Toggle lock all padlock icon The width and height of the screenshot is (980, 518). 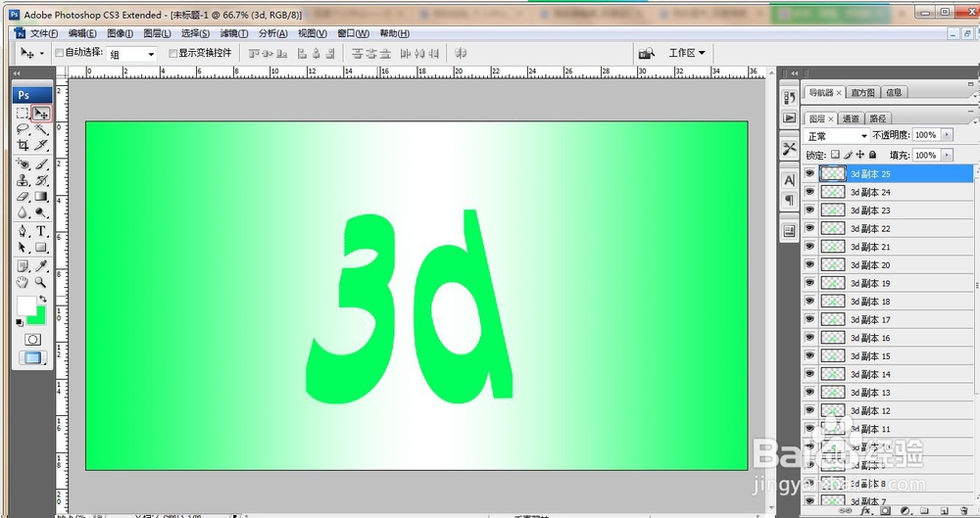click(x=872, y=155)
